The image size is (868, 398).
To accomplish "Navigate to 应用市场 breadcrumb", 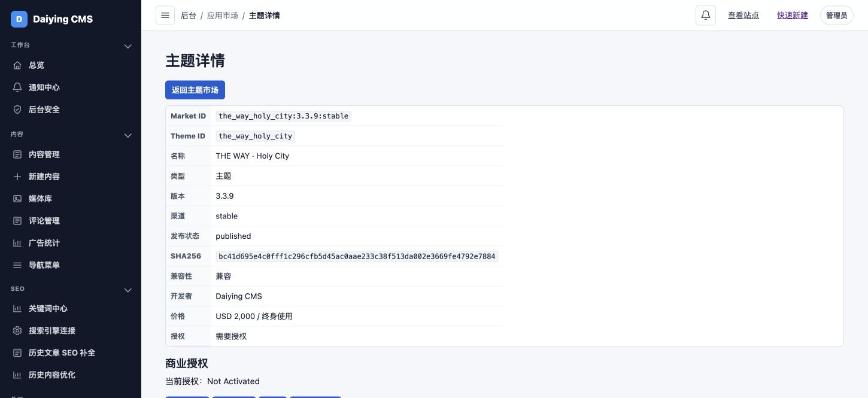I will point(222,16).
